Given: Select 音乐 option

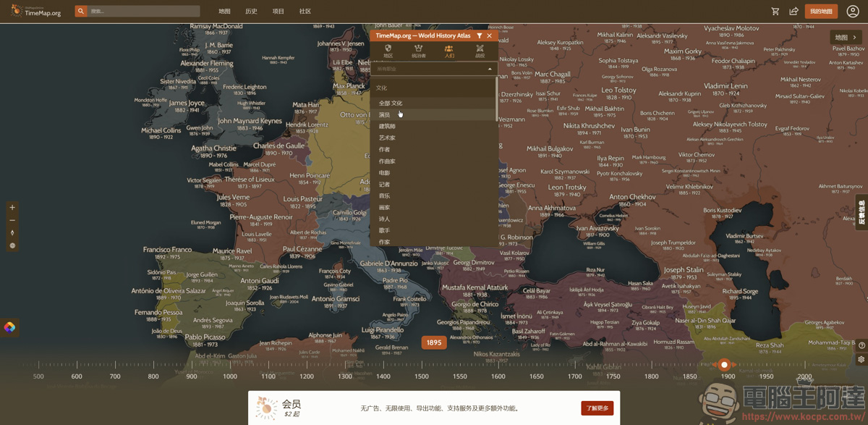Looking at the screenshot, I should pyautogui.click(x=384, y=196).
